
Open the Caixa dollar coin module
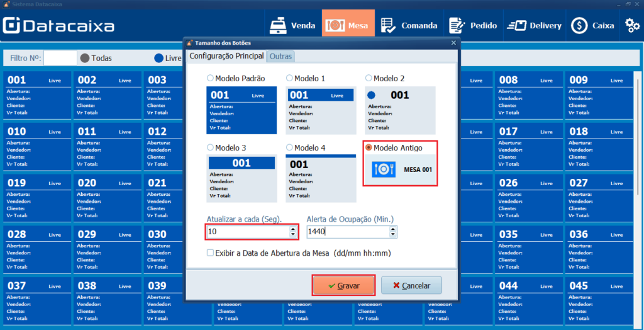[592, 26]
